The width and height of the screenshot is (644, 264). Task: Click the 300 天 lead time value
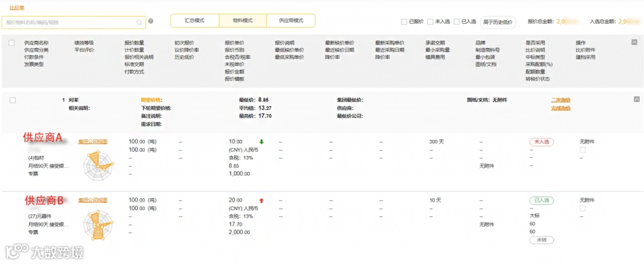436,142
